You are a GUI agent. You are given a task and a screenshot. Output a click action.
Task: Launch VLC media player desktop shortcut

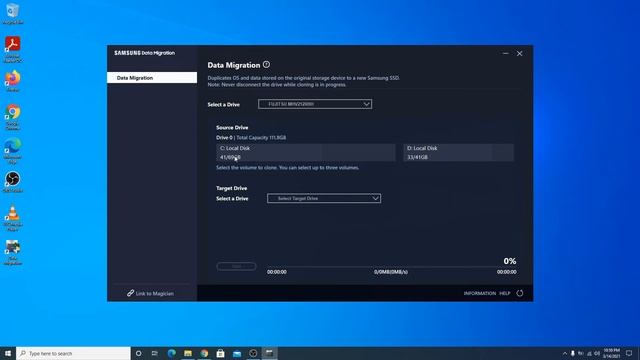click(13, 218)
